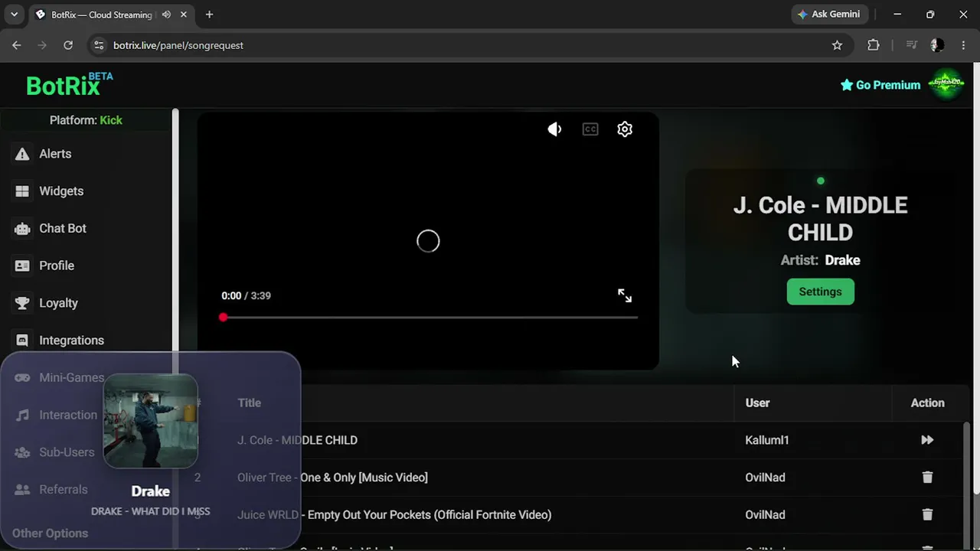This screenshot has width=980, height=551.
Task: Open Chrome media controls
Action: 911,45
